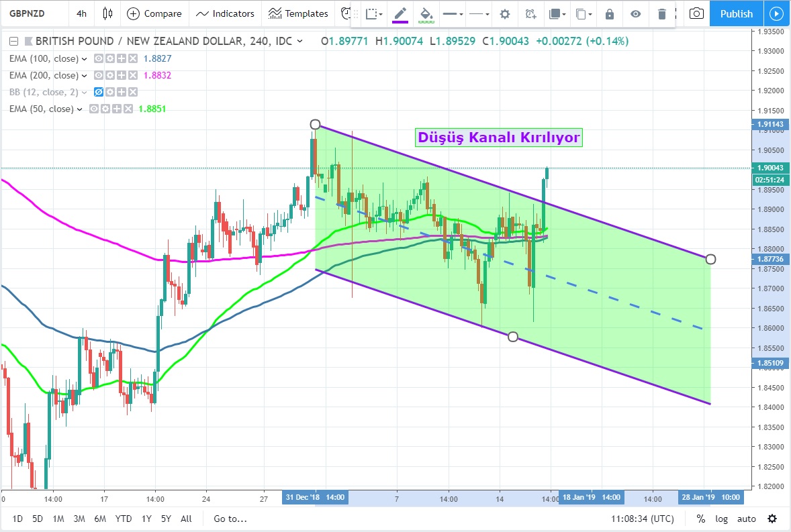Expand the EMA (200, close) indicator dropdown
Viewport: 791px width, 532px height.
coord(85,76)
